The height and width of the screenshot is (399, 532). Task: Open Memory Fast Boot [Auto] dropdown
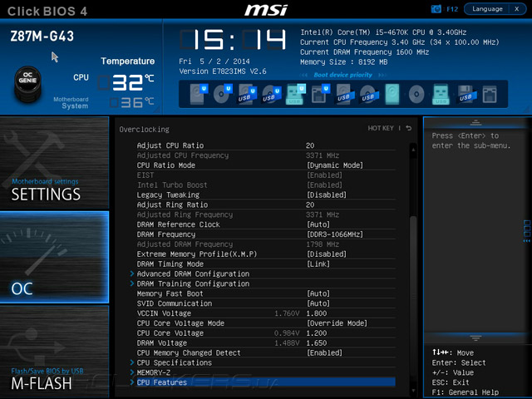318,293
